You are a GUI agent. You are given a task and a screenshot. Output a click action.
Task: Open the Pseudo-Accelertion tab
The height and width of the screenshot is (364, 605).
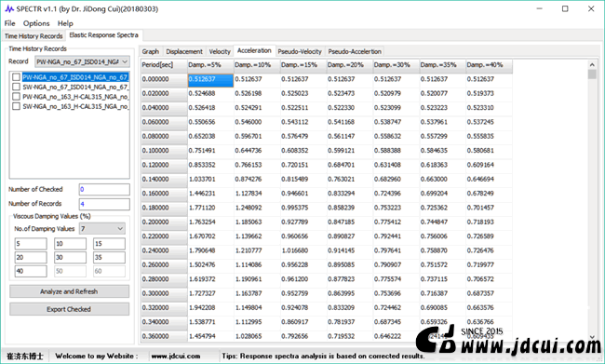click(355, 51)
